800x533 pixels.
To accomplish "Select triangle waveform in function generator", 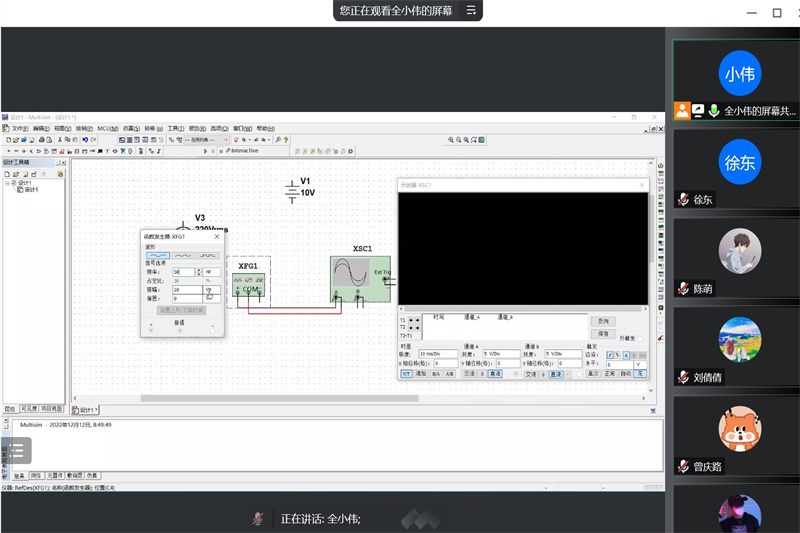I will [x=182, y=256].
